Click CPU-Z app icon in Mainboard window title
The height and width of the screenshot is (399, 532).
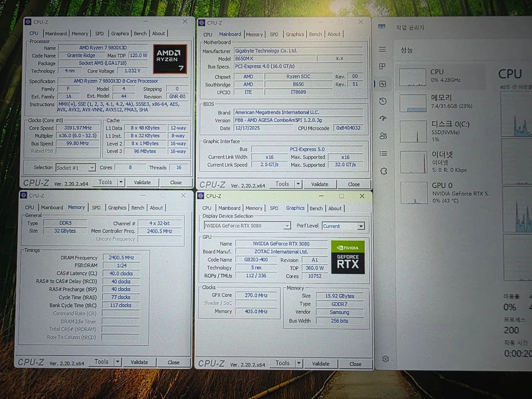(202, 23)
